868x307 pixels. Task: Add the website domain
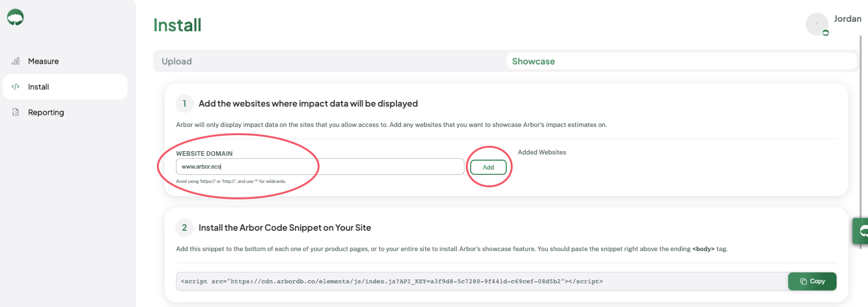(x=488, y=167)
